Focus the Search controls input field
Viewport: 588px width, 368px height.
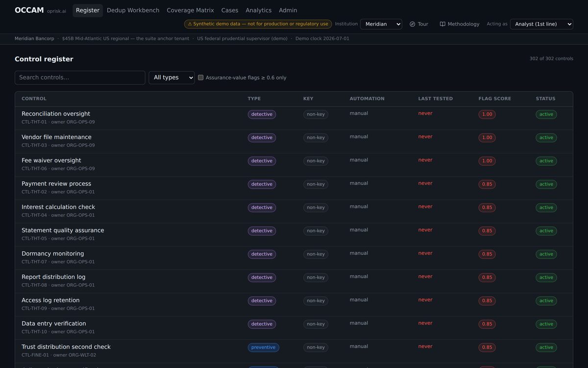[x=80, y=78]
